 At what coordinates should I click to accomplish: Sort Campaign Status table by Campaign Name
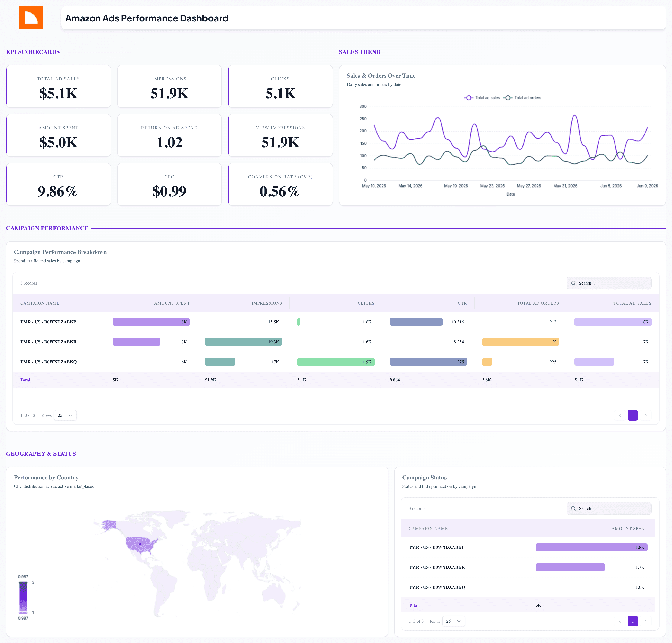point(428,529)
